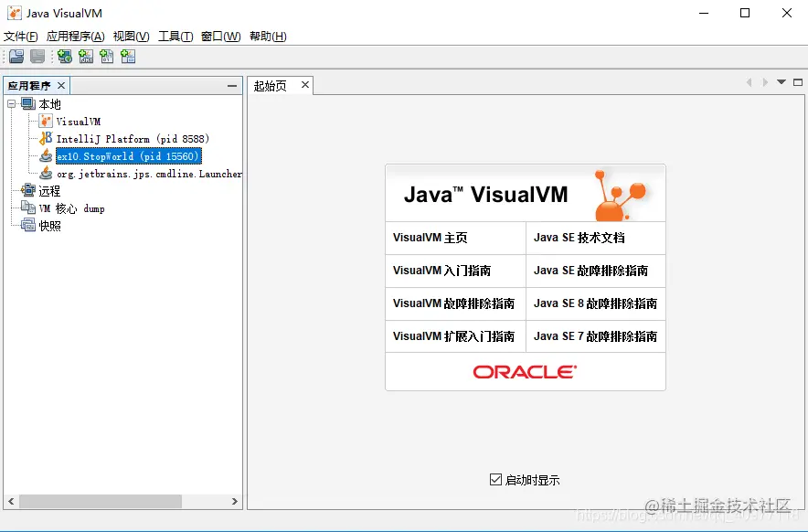808x532 pixels.
Task: Click the scroll-right arrow in applications panel
Action: [235, 501]
